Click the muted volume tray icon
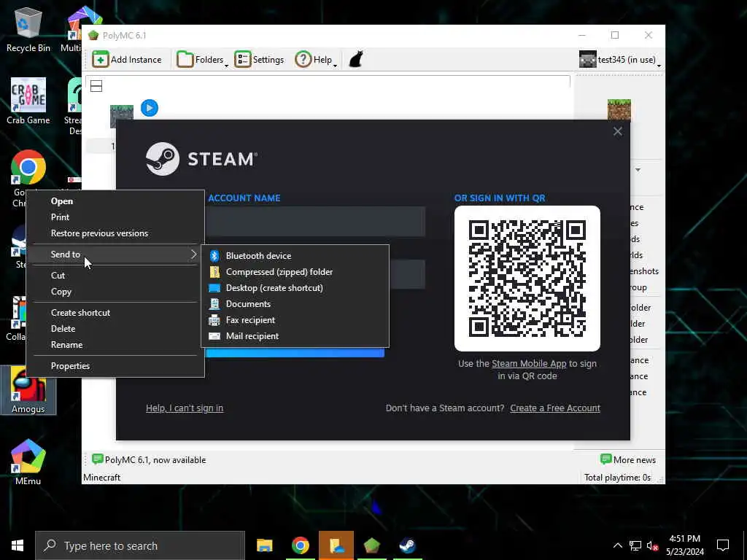 coord(652,545)
